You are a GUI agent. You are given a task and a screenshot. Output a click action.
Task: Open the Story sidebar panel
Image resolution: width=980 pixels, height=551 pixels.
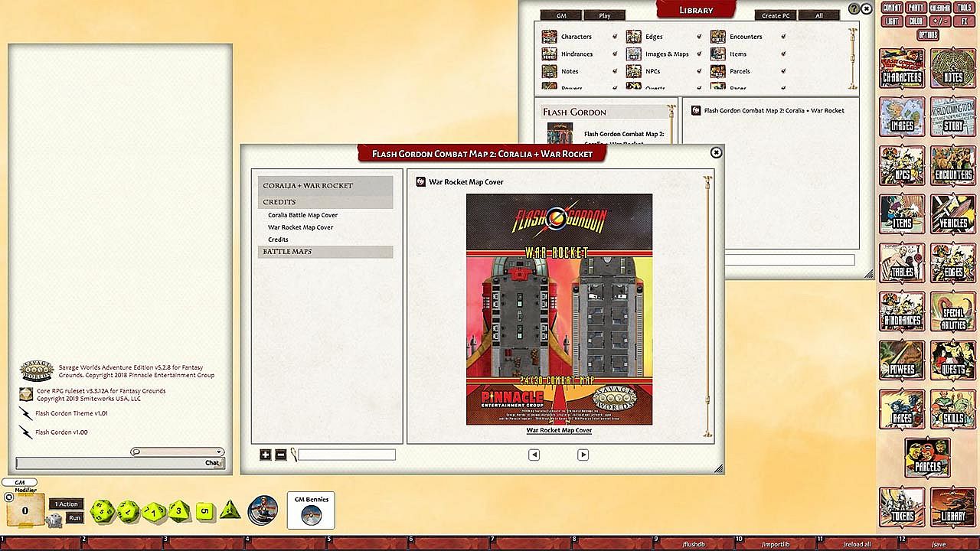tap(953, 117)
